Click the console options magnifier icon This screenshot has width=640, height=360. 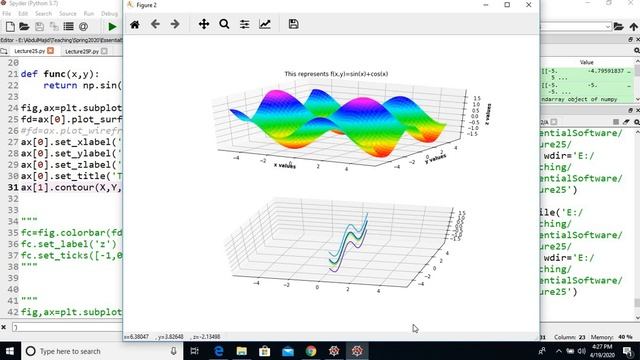point(637,122)
